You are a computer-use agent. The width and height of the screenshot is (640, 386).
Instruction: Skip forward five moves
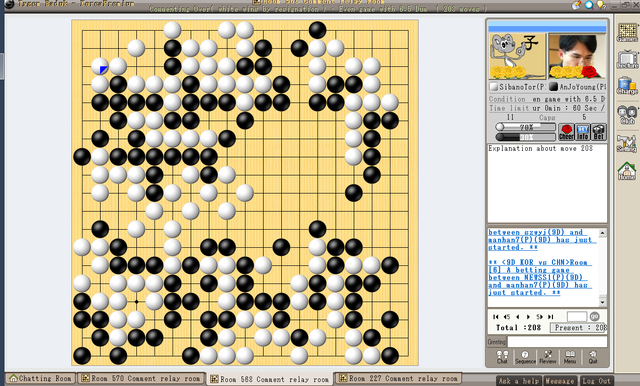point(539,317)
